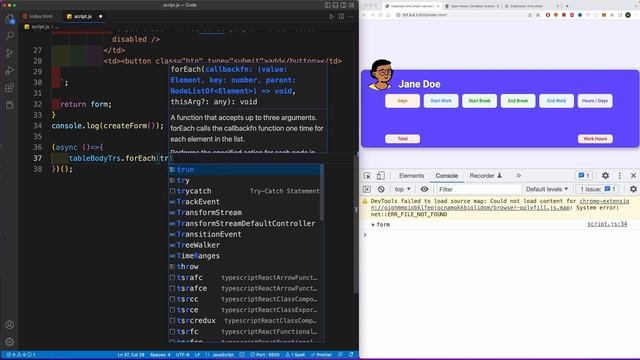Open the 1 Issue indicator in console
The image size is (640, 360).
coord(598,189)
